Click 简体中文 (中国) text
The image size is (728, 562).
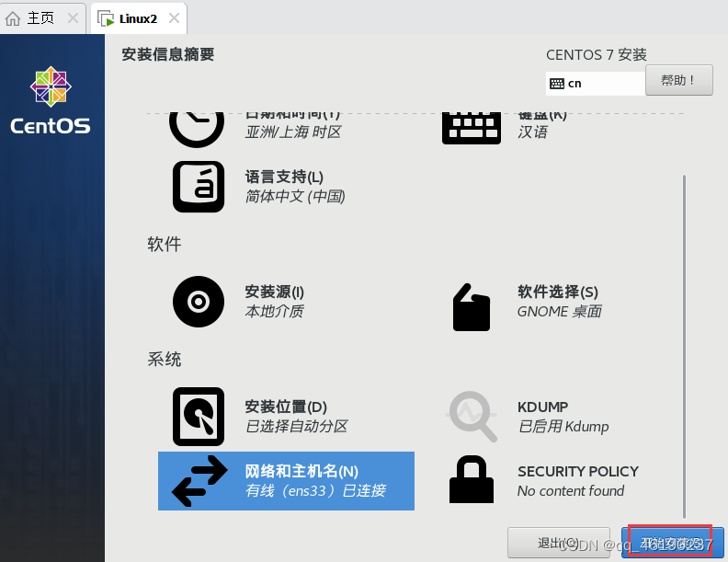pyautogui.click(x=295, y=197)
